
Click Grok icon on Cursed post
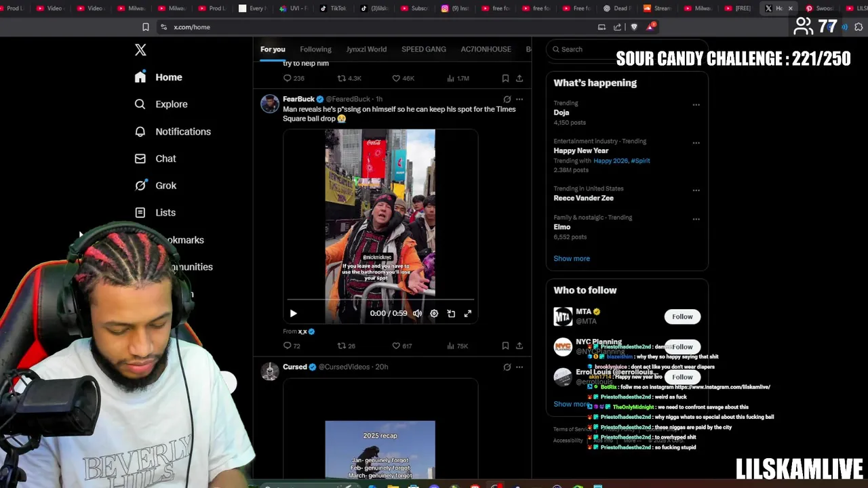507,367
